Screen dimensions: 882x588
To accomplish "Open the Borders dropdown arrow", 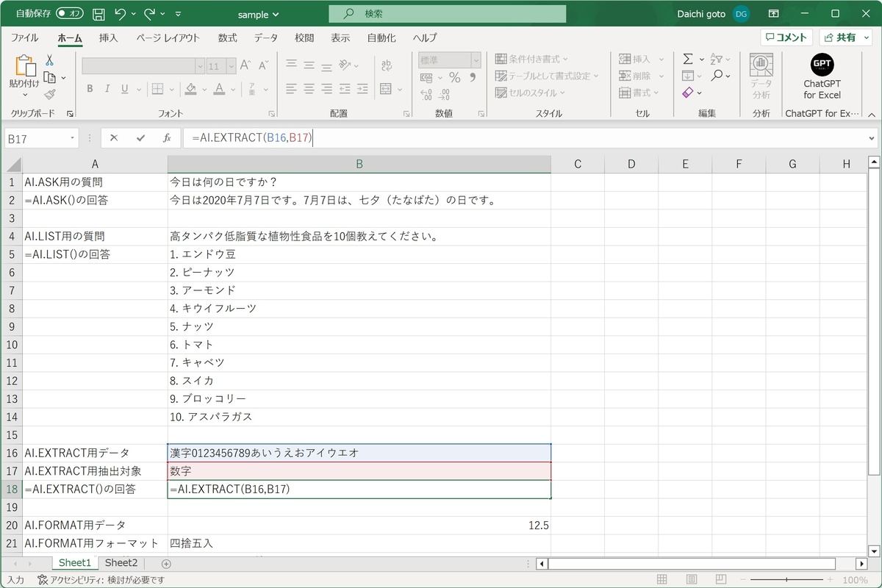I will (x=171, y=89).
